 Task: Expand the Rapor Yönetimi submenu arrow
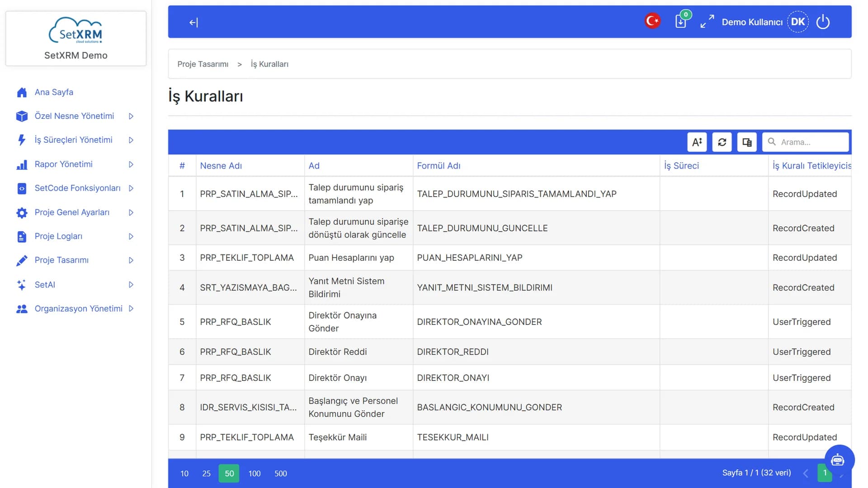[131, 164]
